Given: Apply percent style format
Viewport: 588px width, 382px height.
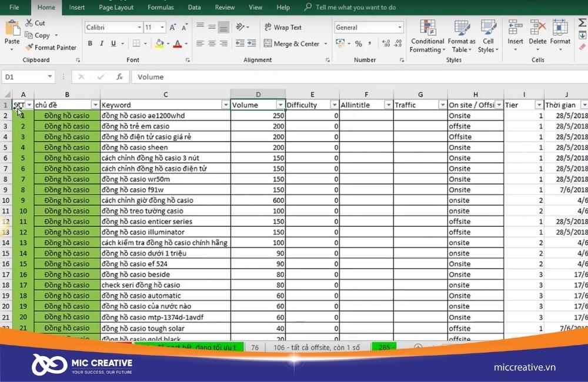Looking at the screenshot, I should point(359,43).
